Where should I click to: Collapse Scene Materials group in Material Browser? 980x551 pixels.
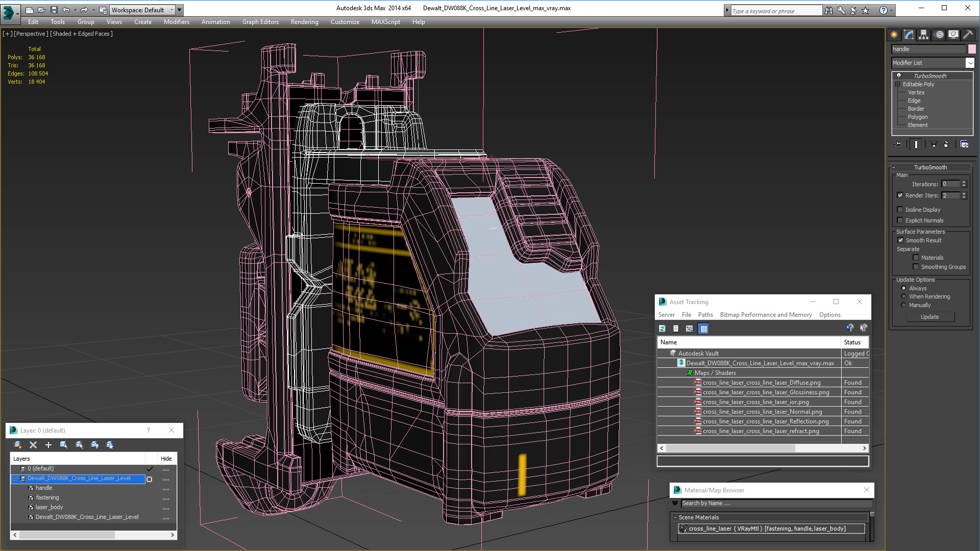675,517
